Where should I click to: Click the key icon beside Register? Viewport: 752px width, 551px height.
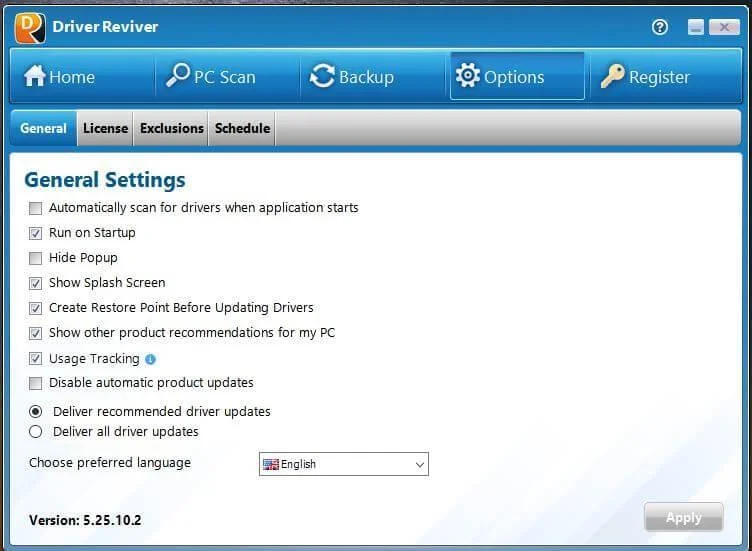pyautogui.click(x=612, y=76)
